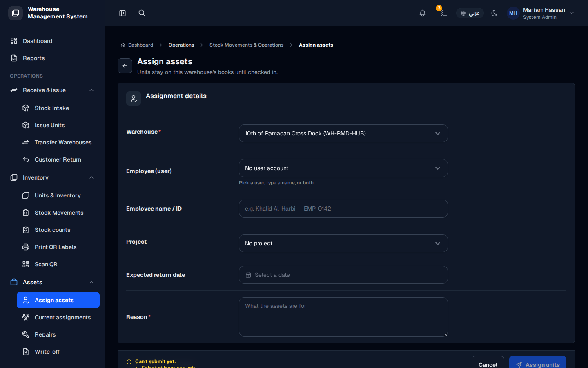Select Assign assets in sidebar
Screen dimensions: 588x368
pyautogui.click(x=58, y=300)
